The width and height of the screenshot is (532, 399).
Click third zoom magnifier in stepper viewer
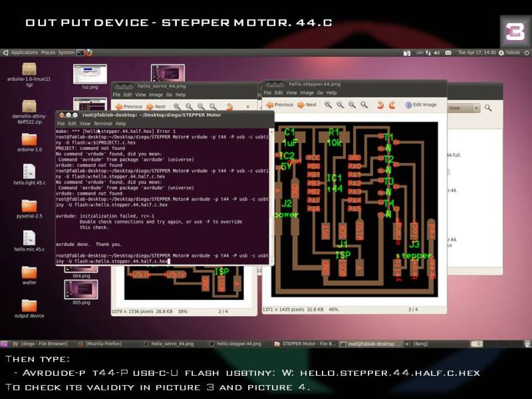(352, 105)
